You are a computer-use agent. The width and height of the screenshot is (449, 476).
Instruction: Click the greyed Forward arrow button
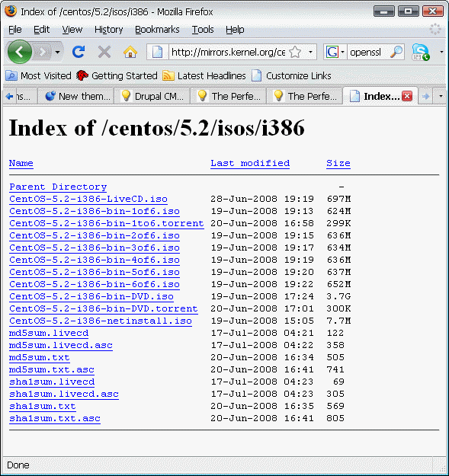pos(42,53)
